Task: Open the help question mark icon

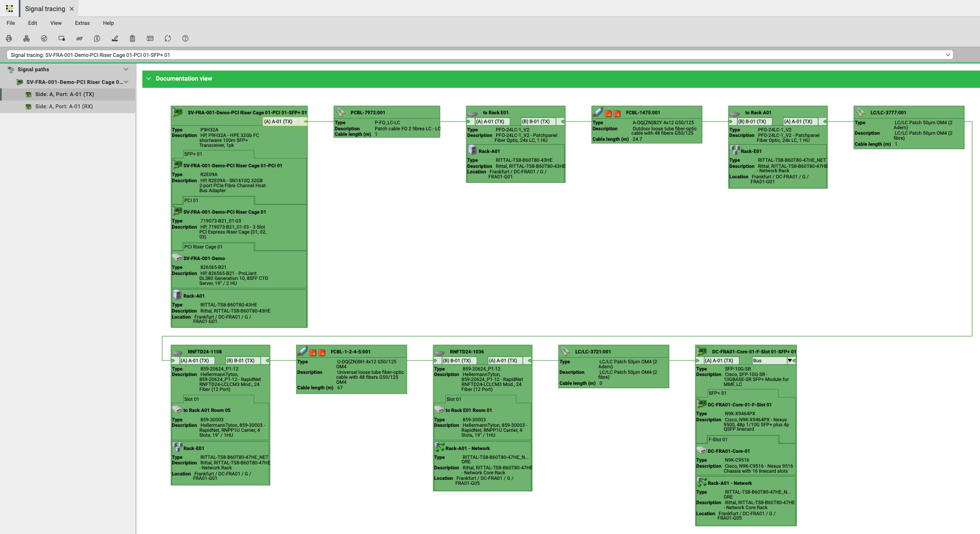Action: coord(185,39)
